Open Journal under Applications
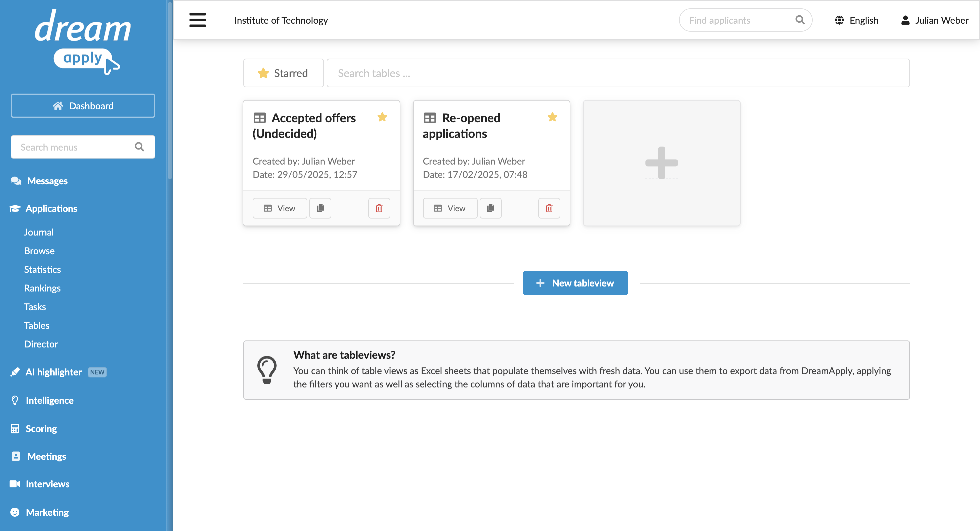The width and height of the screenshot is (980, 531). (x=39, y=232)
